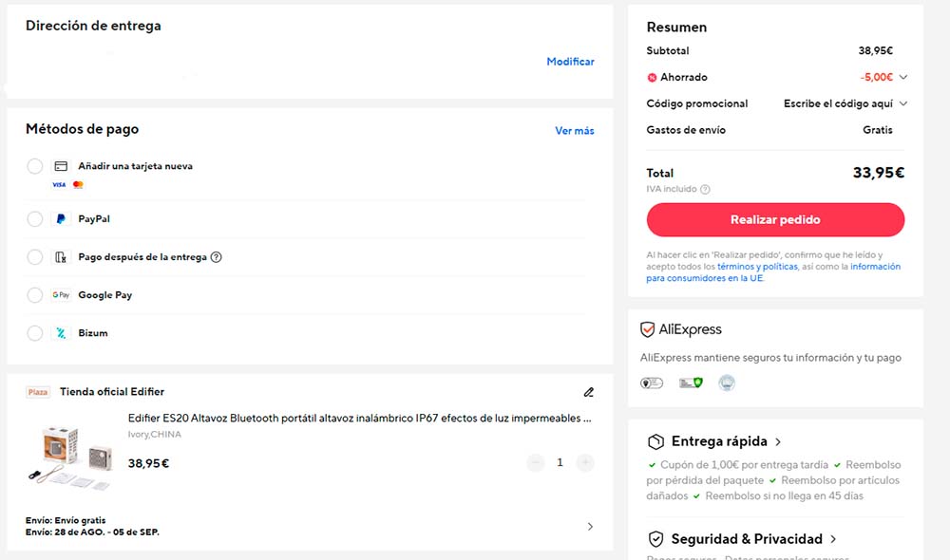Image resolution: width=950 pixels, height=560 pixels.
Task: Expand shipping options chevron for Envío gratis
Action: [590, 526]
